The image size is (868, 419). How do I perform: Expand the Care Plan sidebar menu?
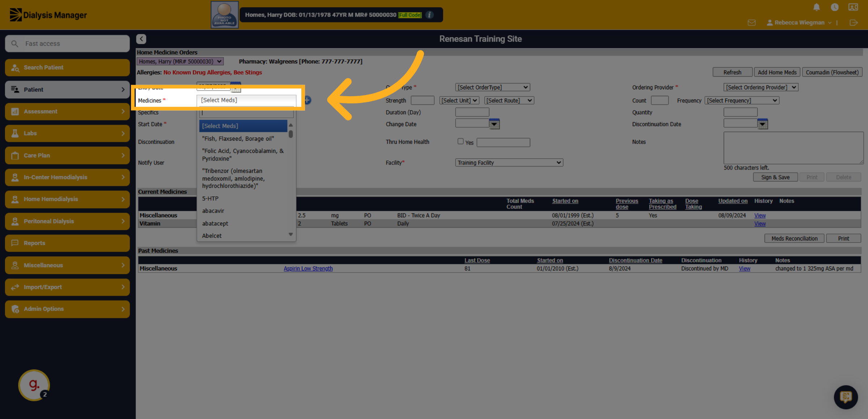point(67,155)
